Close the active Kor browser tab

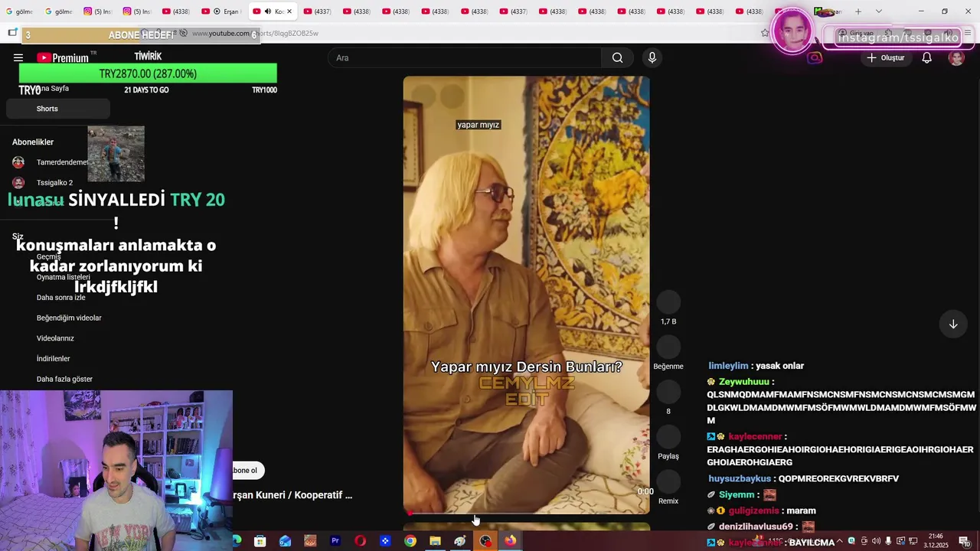click(289, 11)
